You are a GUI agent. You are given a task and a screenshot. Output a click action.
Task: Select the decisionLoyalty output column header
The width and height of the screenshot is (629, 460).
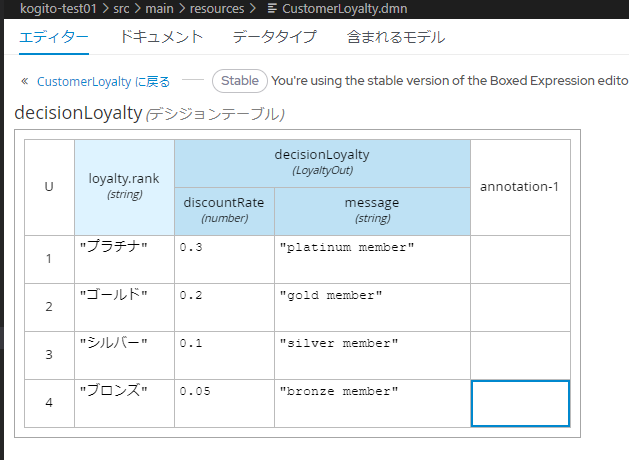point(323,163)
